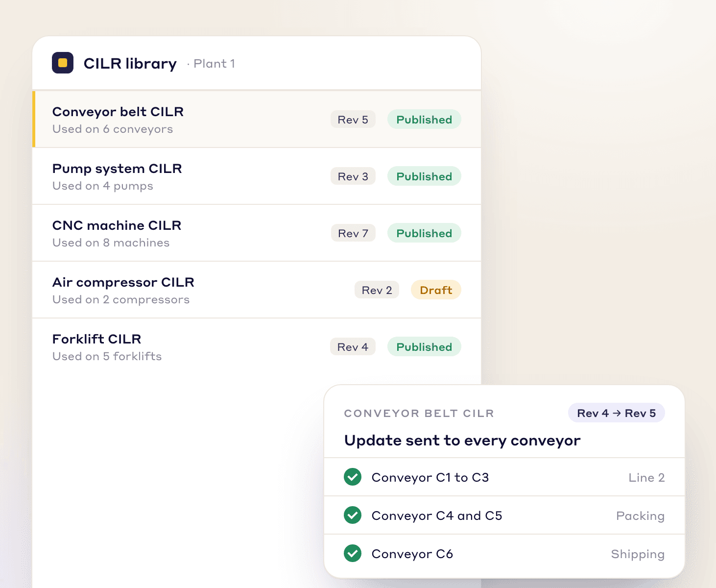This screenshot has width=716, height=588.
Task: Click the Rev 7 badge on CNC machine CILR
Action: [353, 233]
